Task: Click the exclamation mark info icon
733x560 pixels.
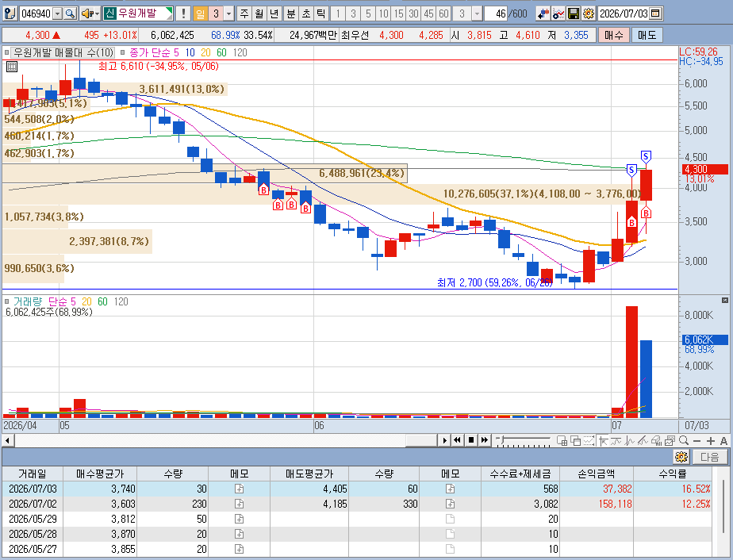Action: coord(183,13)
